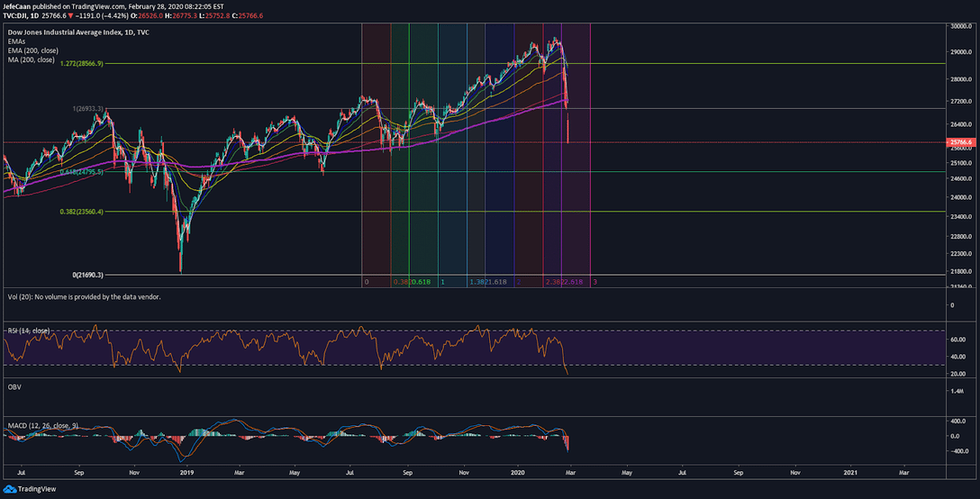Click the 1(26933.3) Fibonacci label

click(88, 109)
